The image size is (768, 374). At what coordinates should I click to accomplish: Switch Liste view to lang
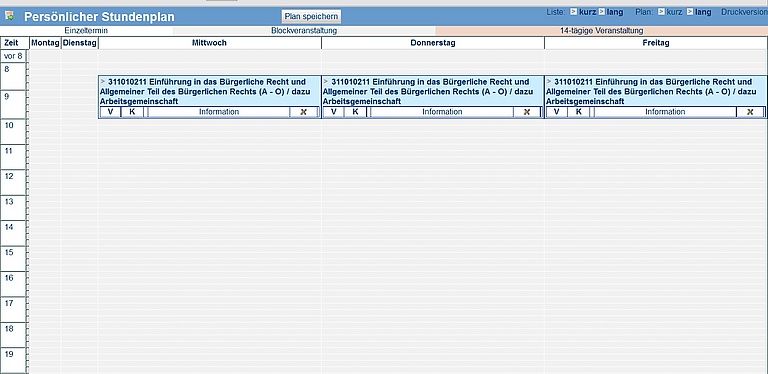click(615, 12)
